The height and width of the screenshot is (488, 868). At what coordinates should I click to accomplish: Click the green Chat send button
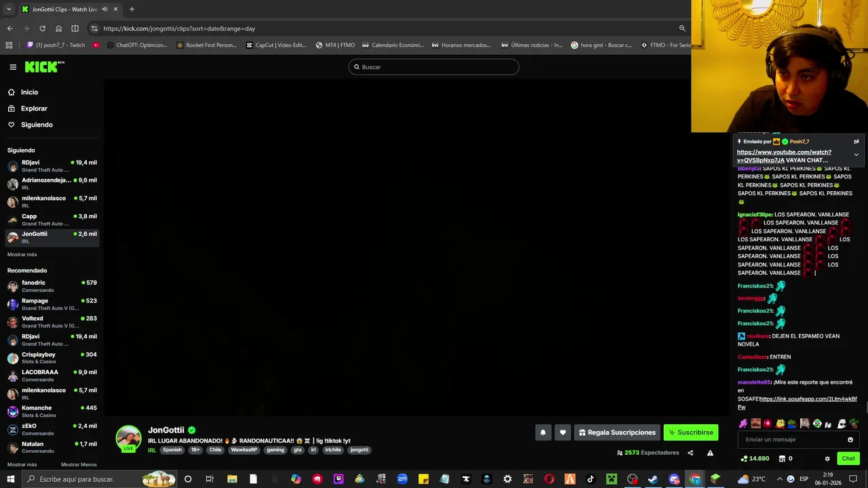coord(848,459)
